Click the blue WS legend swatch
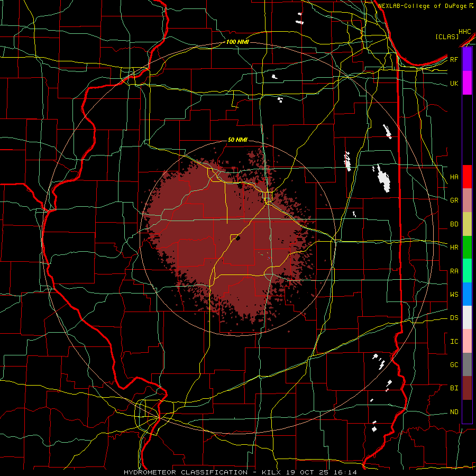 467,294
